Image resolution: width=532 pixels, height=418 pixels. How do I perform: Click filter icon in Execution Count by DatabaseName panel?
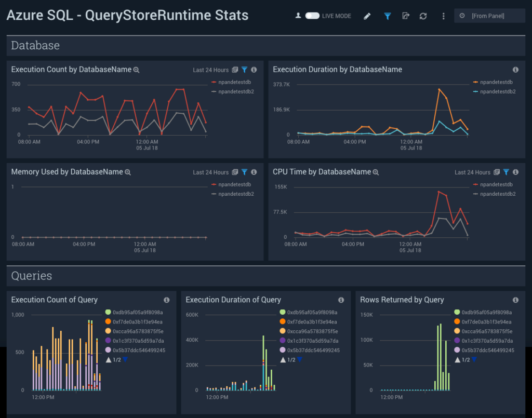pos(244,70)
